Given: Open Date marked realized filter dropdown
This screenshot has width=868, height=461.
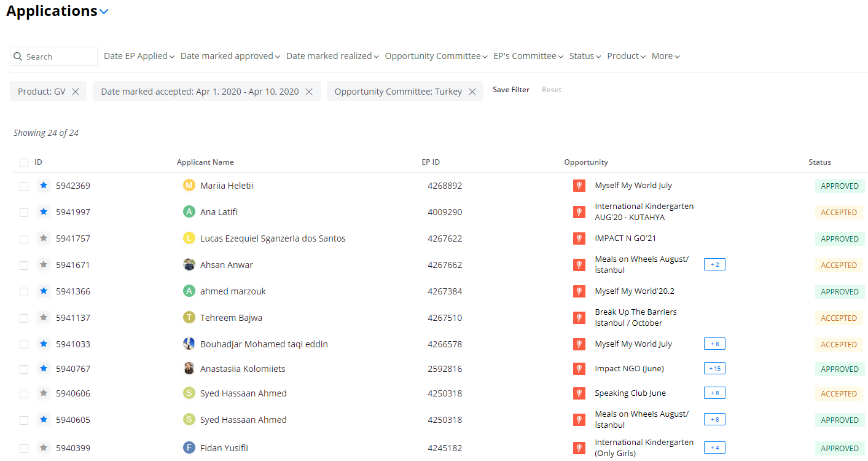Looking at the screenshot, I should [332, 56].
